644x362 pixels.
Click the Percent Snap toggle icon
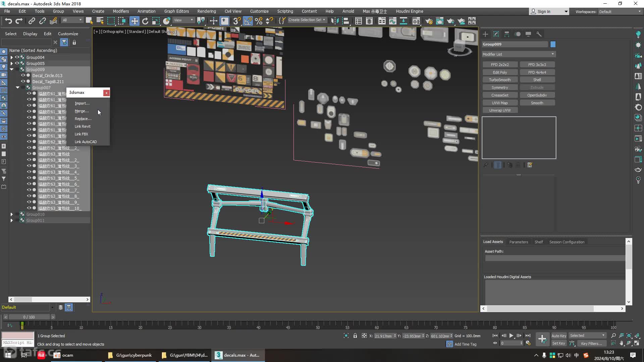(259, 21)
